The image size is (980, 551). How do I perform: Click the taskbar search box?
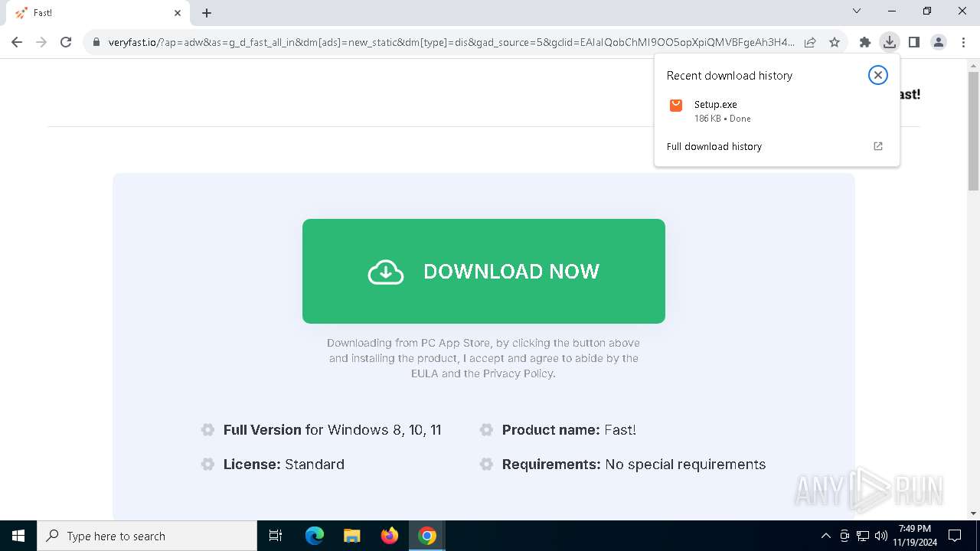coord(147,536)
